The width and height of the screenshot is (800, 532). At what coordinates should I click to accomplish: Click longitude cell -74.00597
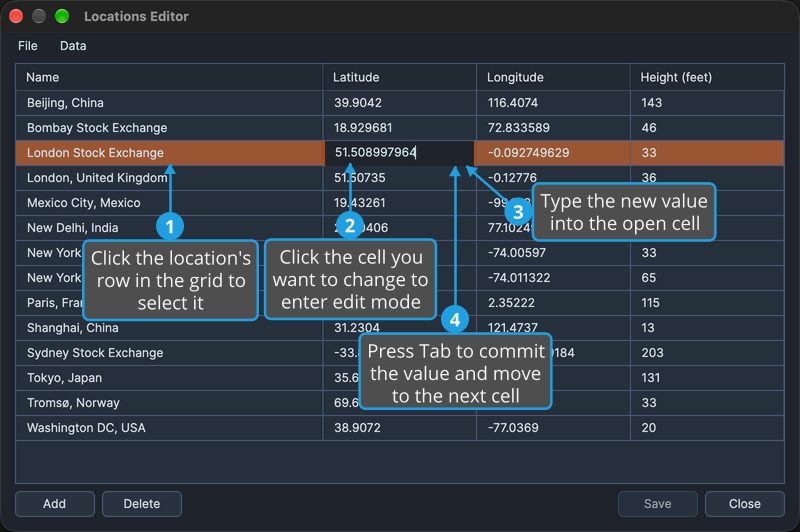554,253
